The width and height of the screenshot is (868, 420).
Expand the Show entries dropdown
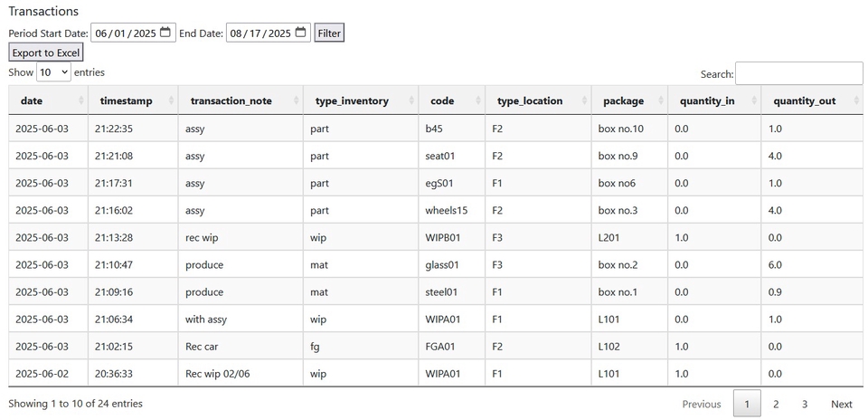53,72
